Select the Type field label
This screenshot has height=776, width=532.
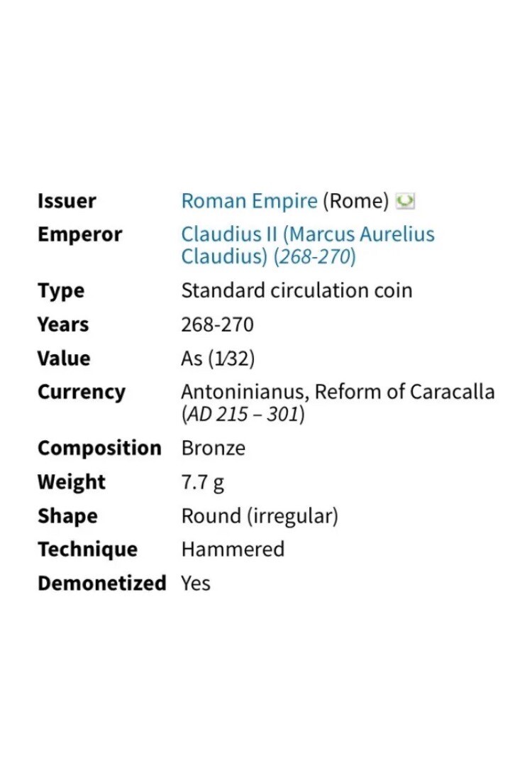pyautogui.click(x=61, y=291)
